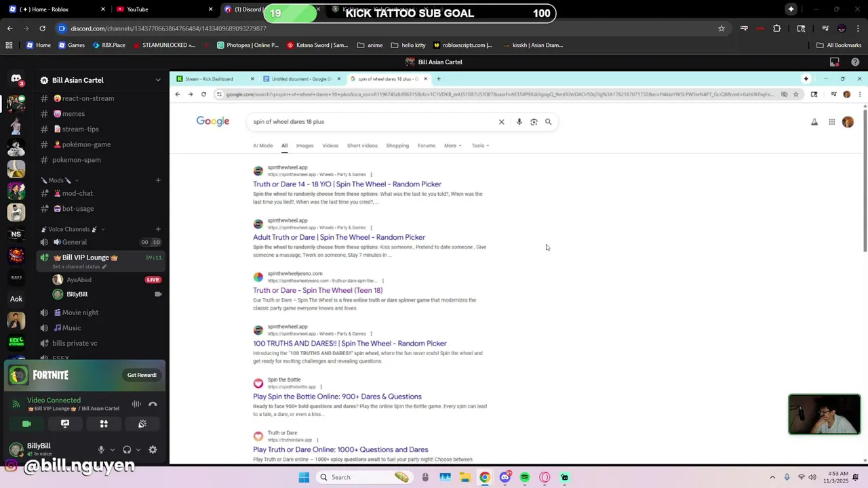
Task: Open the Windows Start button
Action: [304, 477]
